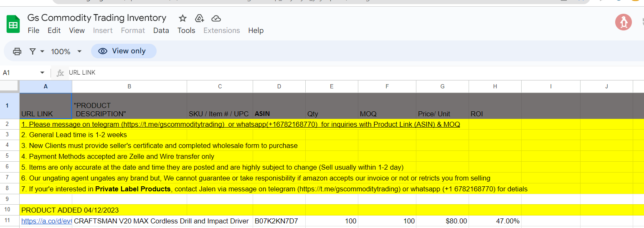644x228 pixels.
Task: Expand the name box dropdown arrow
Action: click(42, 73)
